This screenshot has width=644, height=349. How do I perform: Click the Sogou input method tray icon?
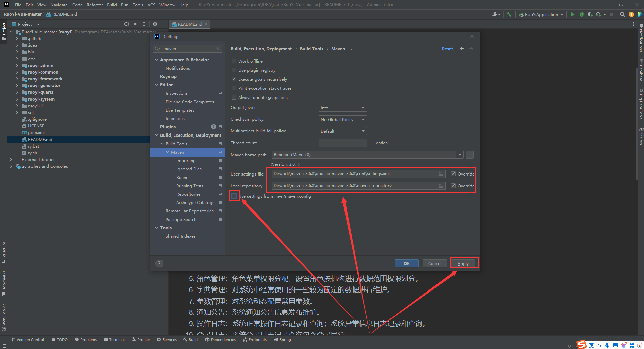coord(582,345)
